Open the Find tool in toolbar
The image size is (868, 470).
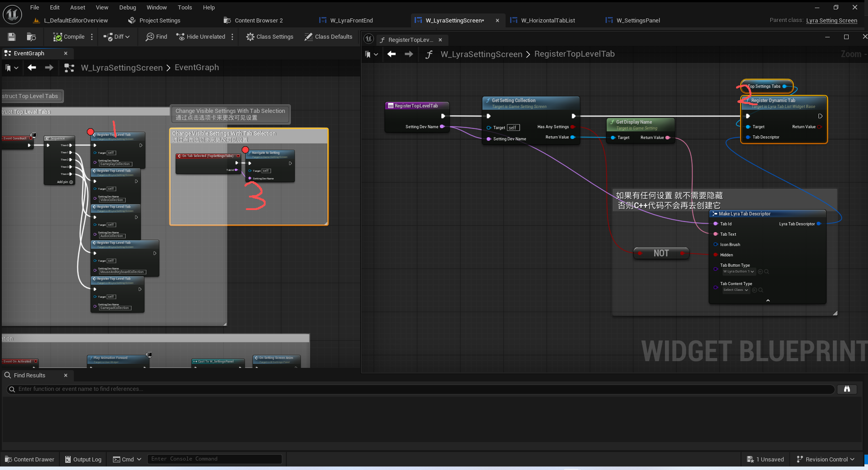(x=156, y=37)
